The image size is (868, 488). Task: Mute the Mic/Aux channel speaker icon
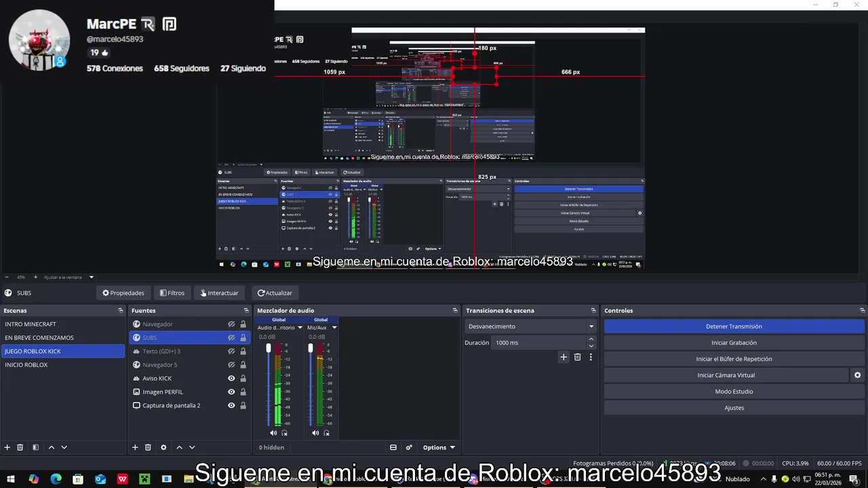click(x=315, y=432)
